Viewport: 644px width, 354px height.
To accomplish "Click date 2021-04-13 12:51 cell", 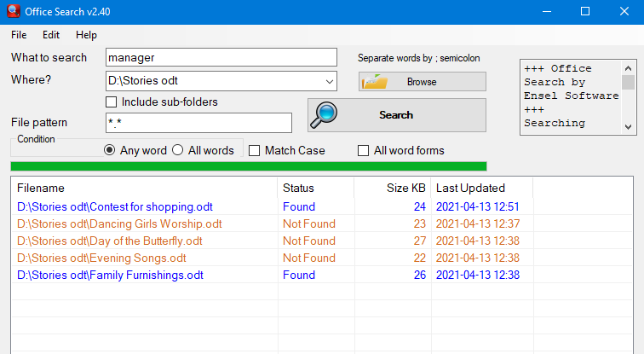I will [x=478, y=206].
